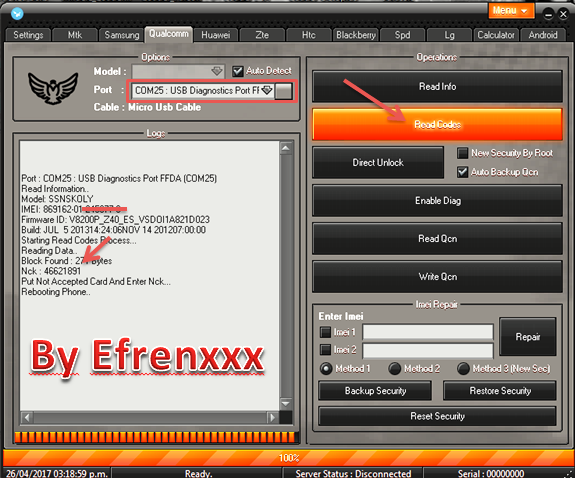Click the log horizontal scroll right arrow
575x478 pixels.
[x=272, y=417]
